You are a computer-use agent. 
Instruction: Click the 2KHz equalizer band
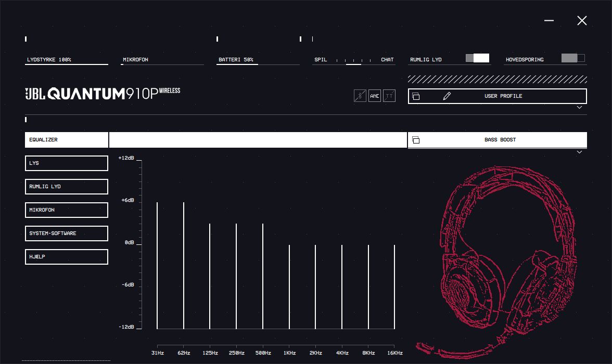(315, 287)
